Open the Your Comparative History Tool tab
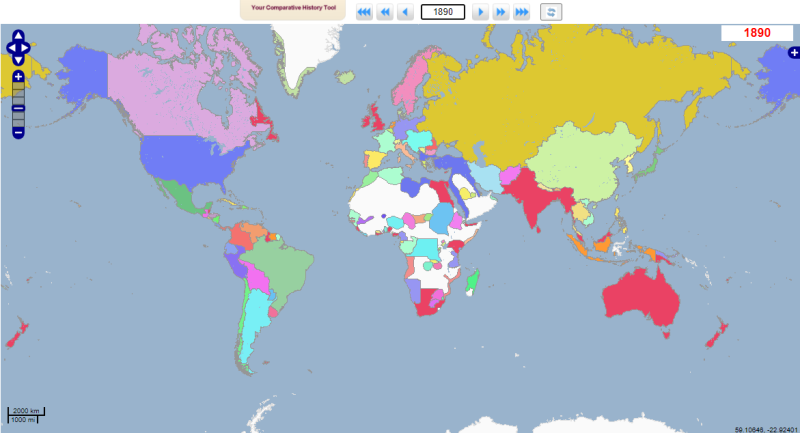This screenshot has width=800, height=433. click(x=293, y=9)
